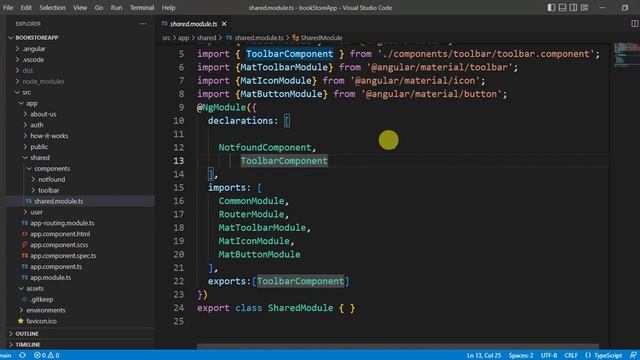Expand the how-it-works folder
The height and width of the screenshot is (360, 640).
[49, 136]
